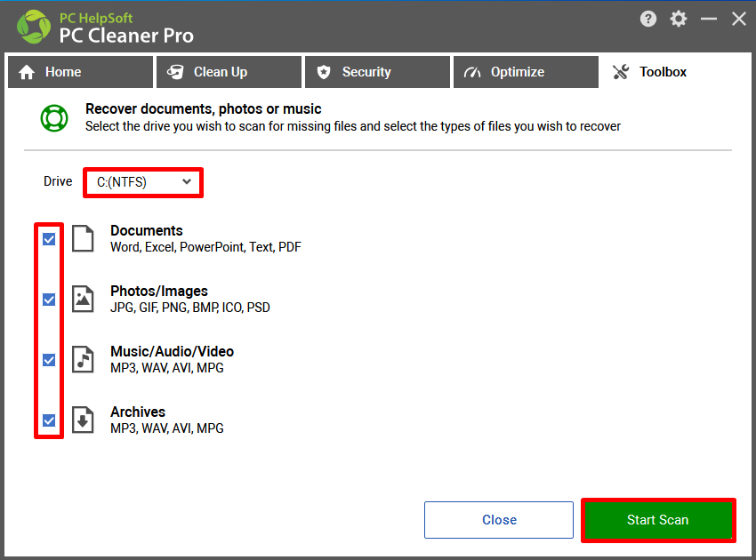Click the Music/Audio/Video note file icon
Image resolution: width=756 pixels, height=560 pixels.
[83, 359]
